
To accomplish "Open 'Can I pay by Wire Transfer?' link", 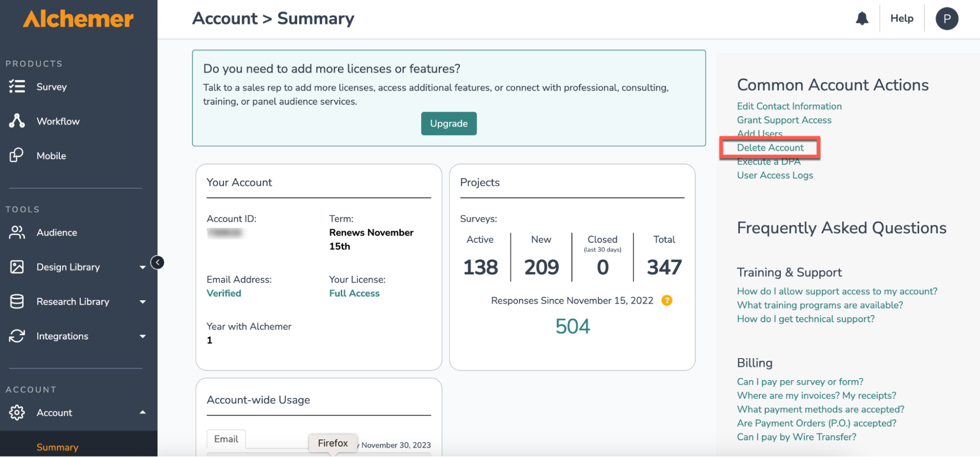I will [x=796, y=436].
